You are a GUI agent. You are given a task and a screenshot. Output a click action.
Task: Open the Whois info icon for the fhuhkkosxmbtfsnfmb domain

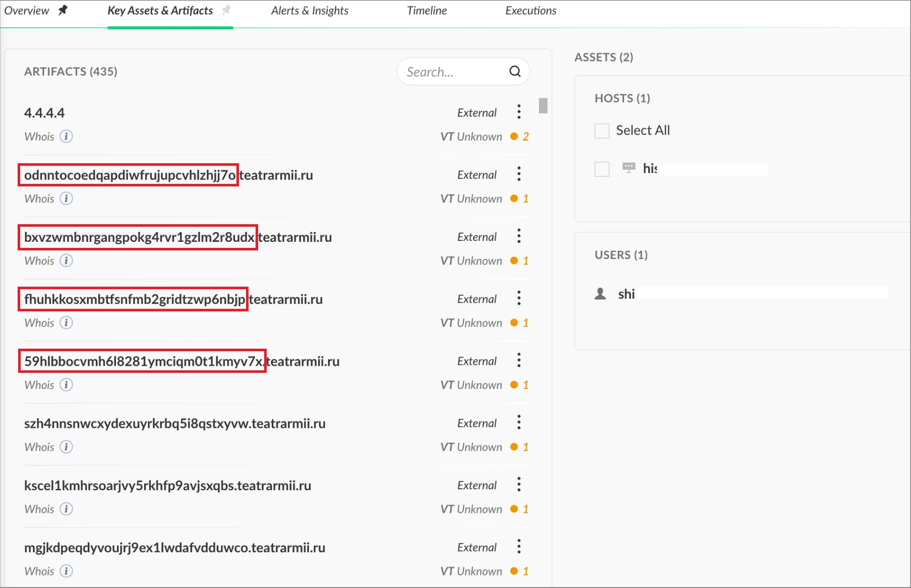coord(66,322)
